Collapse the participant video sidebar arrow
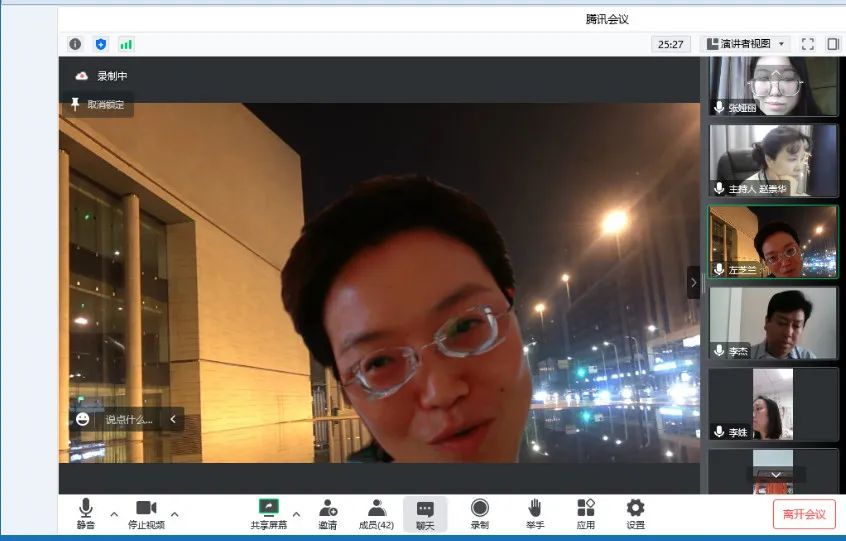Viewport: 846px width, 541px height. pos(693,282)
